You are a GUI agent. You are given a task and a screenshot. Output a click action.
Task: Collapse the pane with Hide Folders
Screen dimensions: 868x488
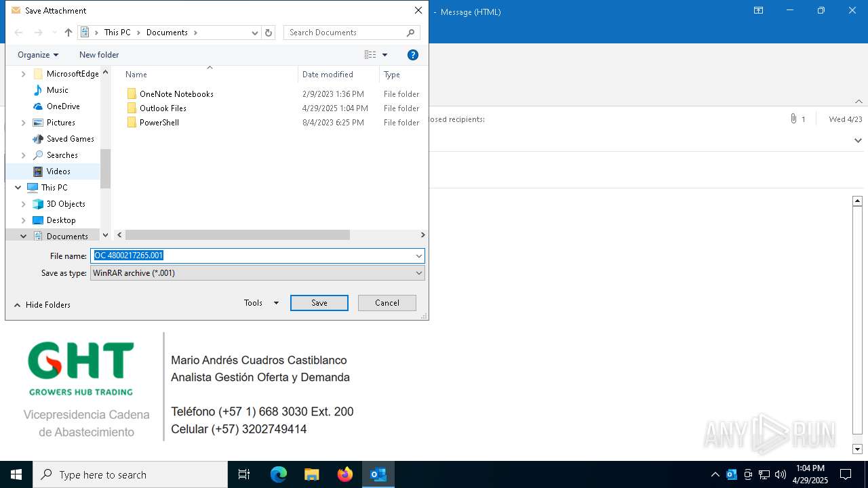pos(42,305)
